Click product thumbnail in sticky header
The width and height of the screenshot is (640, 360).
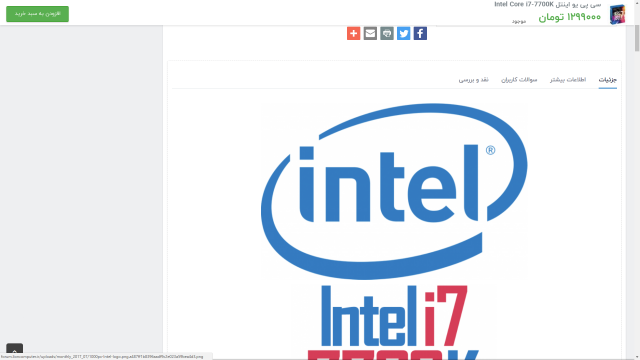(x=617, y=14)
